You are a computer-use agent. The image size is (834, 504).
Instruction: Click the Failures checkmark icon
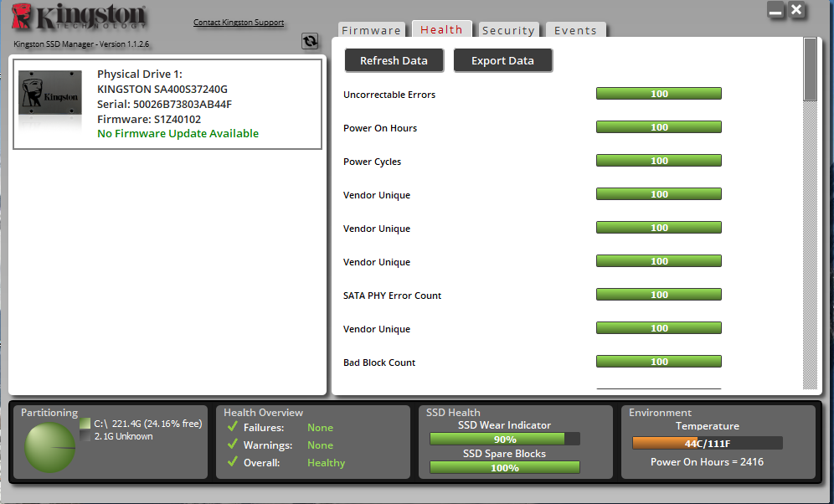[233, 427]
